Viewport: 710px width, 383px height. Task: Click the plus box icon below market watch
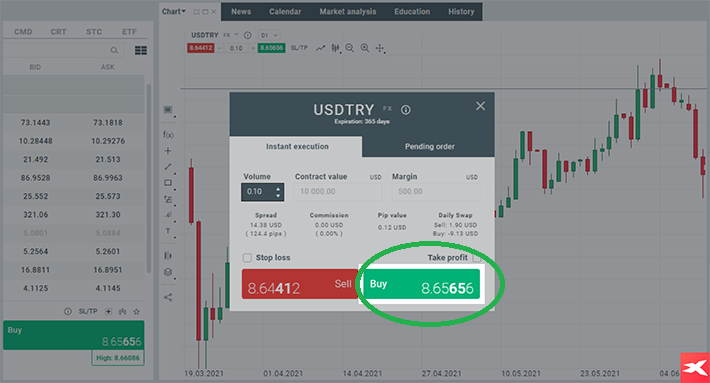pyautogui.click(x=108, y=311)
